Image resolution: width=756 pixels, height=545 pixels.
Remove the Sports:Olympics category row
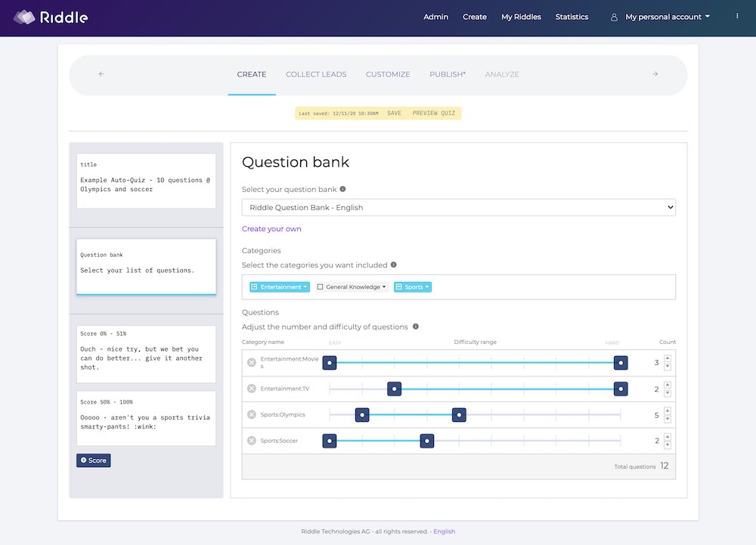pos(251,414)
